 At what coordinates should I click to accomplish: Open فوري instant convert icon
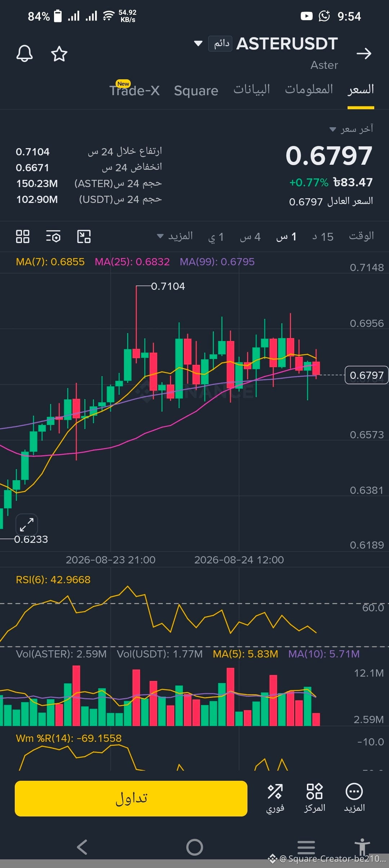(x=275, y=798)
